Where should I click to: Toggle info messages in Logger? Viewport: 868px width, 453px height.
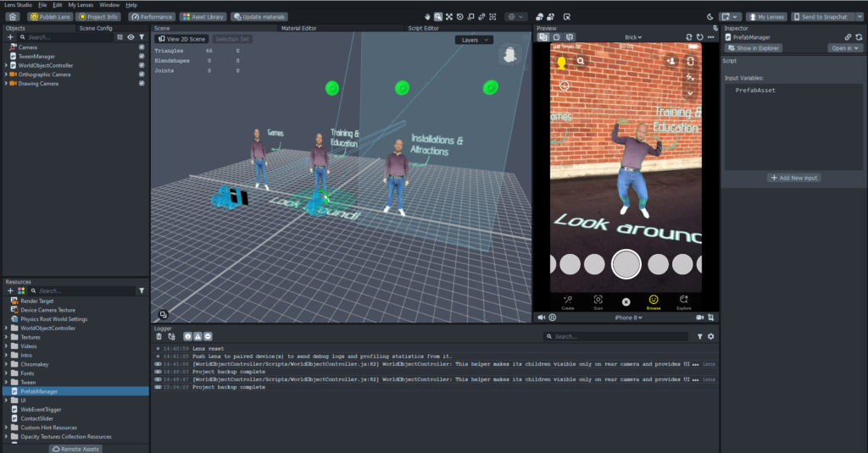tap(187, 336)
